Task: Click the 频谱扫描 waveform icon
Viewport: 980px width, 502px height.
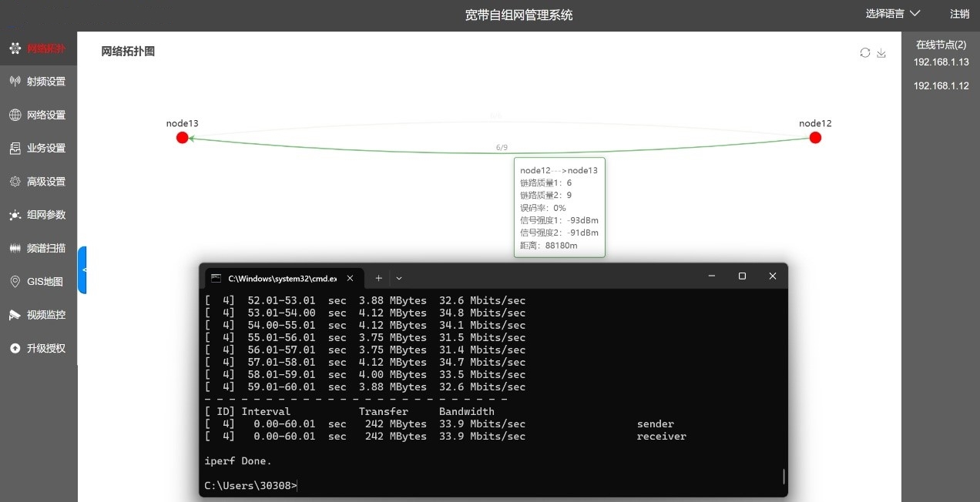Action: pos(15,249)
